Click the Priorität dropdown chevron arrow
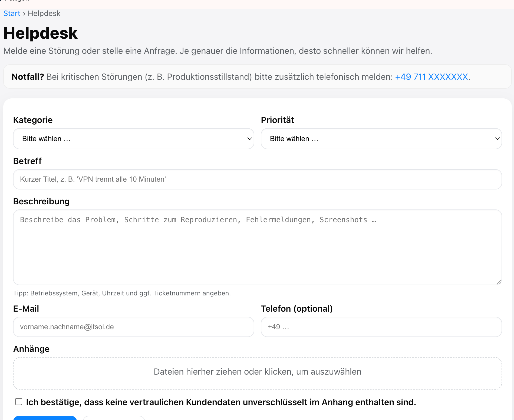This screenshot has width=514, height=420. 497,139
